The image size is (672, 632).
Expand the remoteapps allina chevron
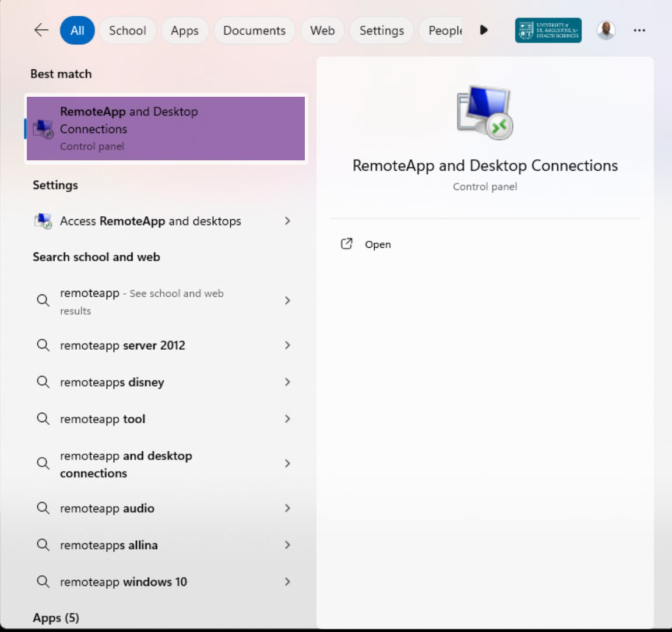pyautogui.click(x=287, y=545)
